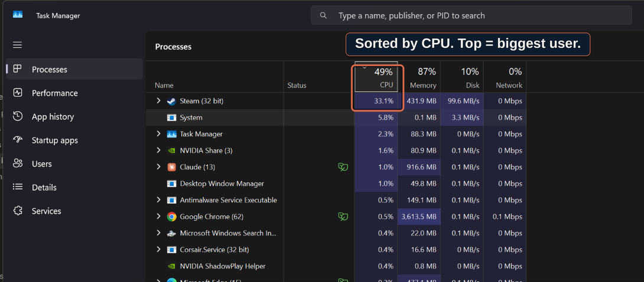644x282 pixels.
Task: Click the process search input field
Action: (471, 15)
